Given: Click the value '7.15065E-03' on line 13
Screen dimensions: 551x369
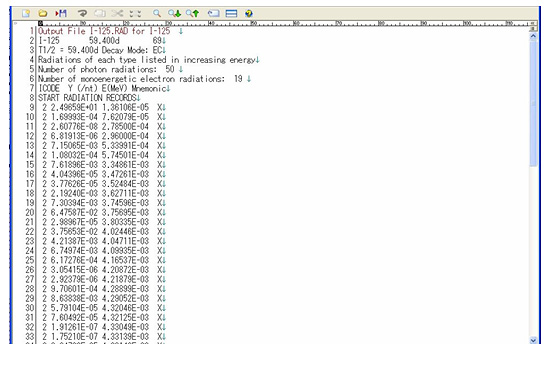Looking at the screenshot, I should click(x=74, y=145).
